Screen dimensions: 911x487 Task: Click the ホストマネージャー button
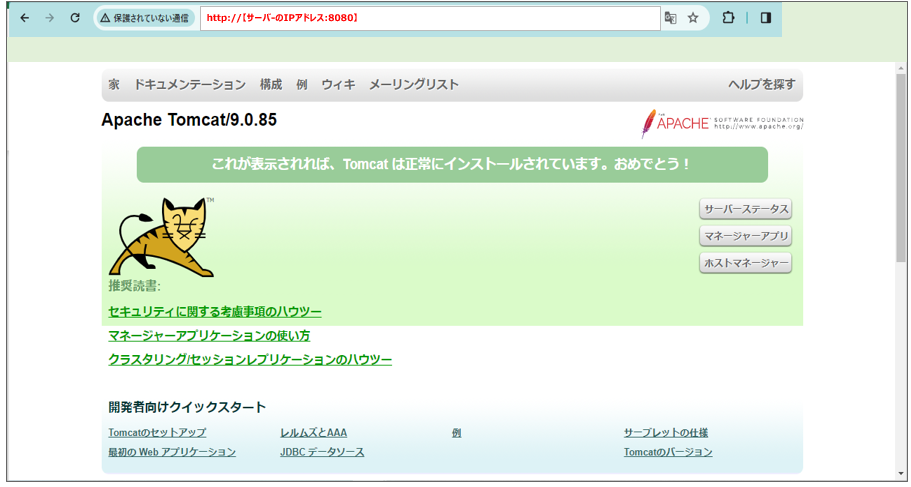(746, 263)
